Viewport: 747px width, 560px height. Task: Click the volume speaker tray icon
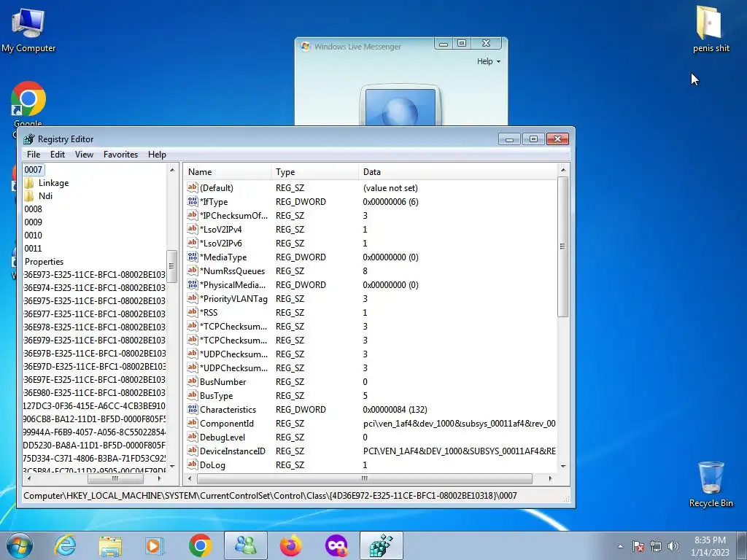coord(673,546)
